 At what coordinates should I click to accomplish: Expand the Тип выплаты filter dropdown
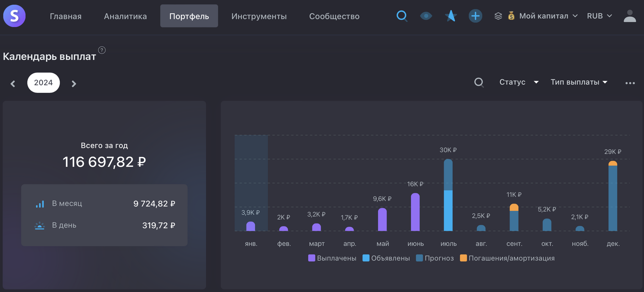click(x=579, y=82)
